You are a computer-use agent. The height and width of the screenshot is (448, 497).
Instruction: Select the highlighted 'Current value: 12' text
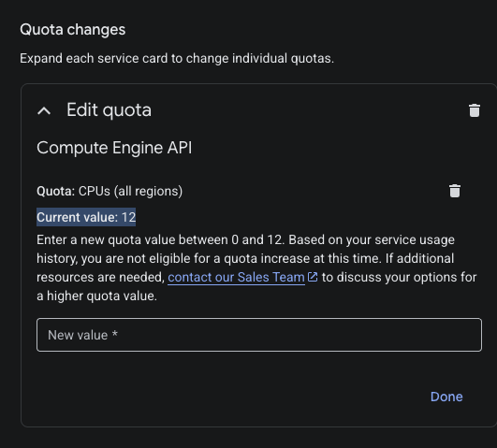[86, 217]
